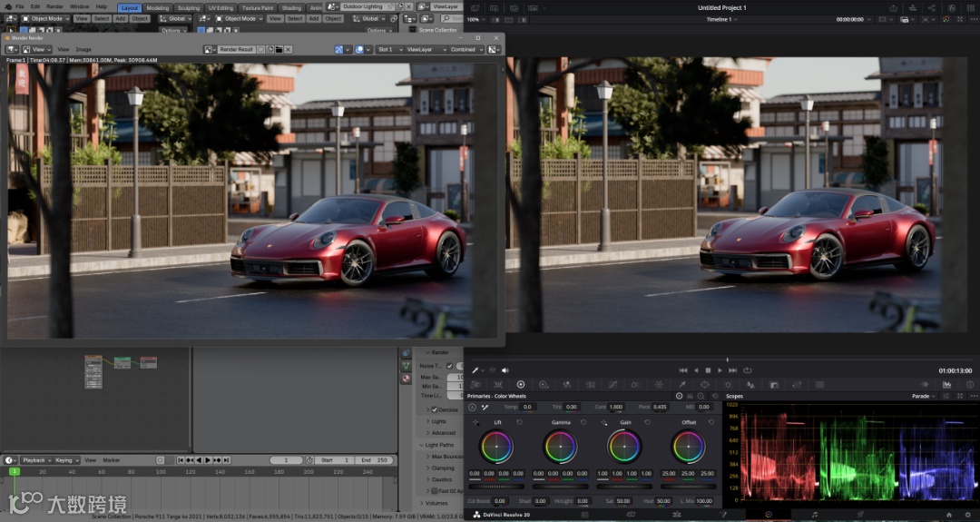Switch to the Sculpting workspace tab
This screenshot has width=980, height=522.
189,7
